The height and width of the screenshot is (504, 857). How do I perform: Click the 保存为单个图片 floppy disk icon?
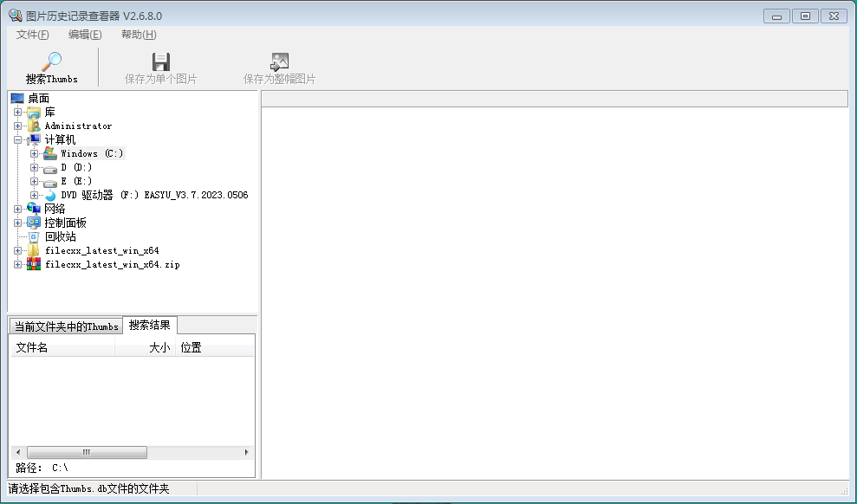pos(160,61)
